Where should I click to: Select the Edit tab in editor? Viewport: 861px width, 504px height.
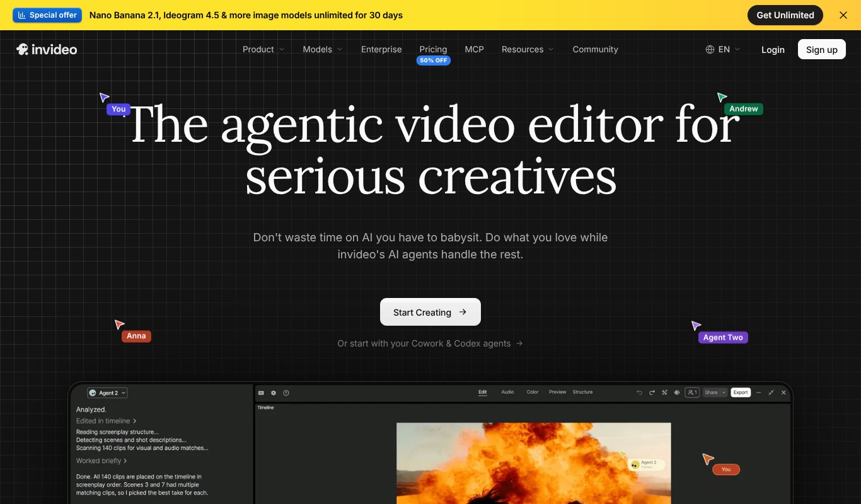(482, 392)
